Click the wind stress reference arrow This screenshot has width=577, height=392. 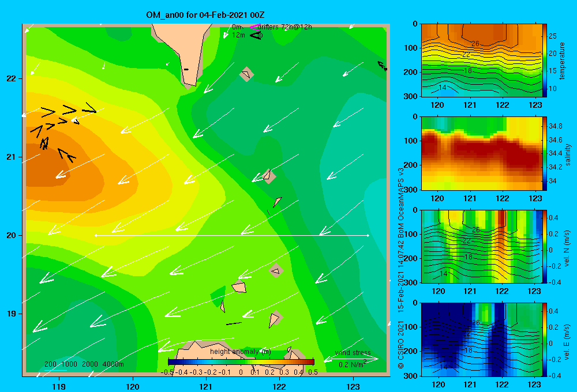(351, 359)
